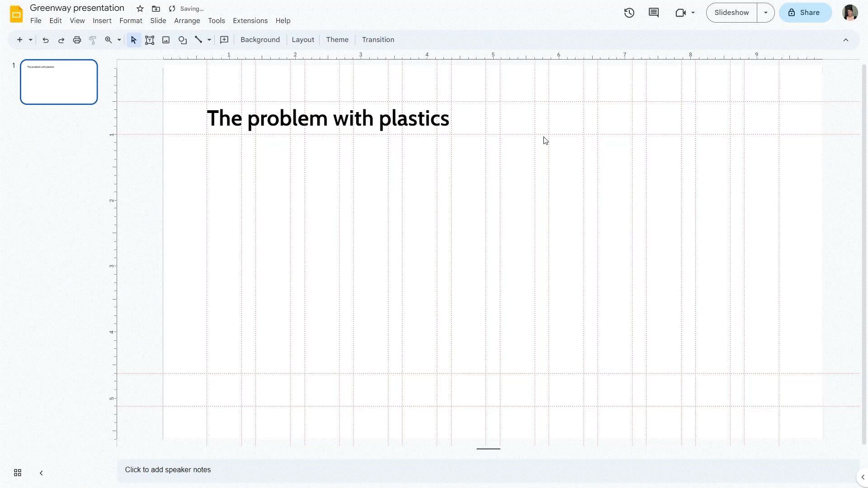Click the Layout selector

(303, 39)
